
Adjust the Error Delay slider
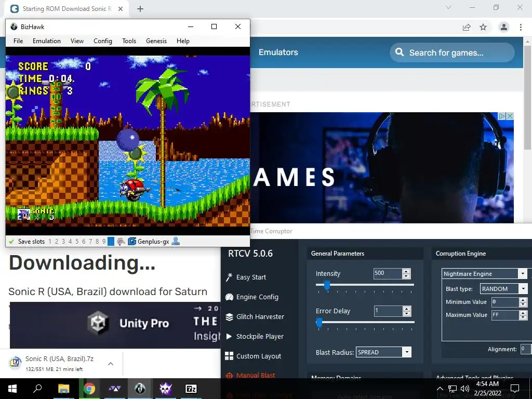pos(320,322)
